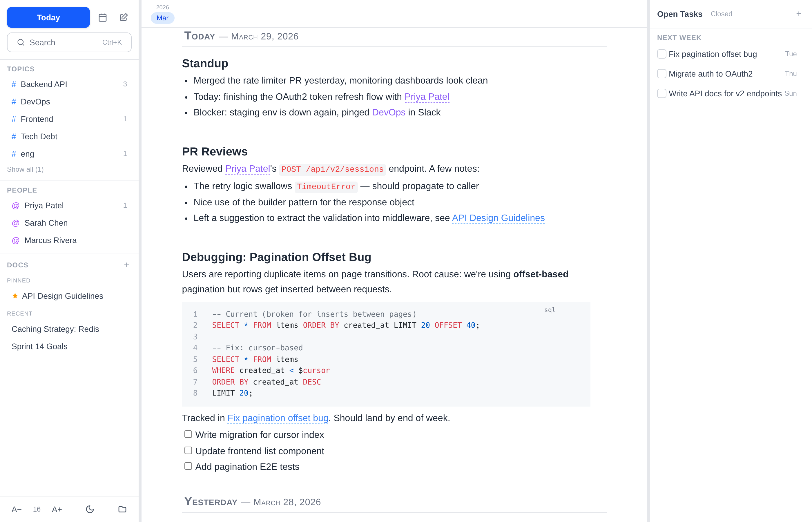Check the Migrate auth to OAuth2 task
812x522 pixels.
(661, 74)
